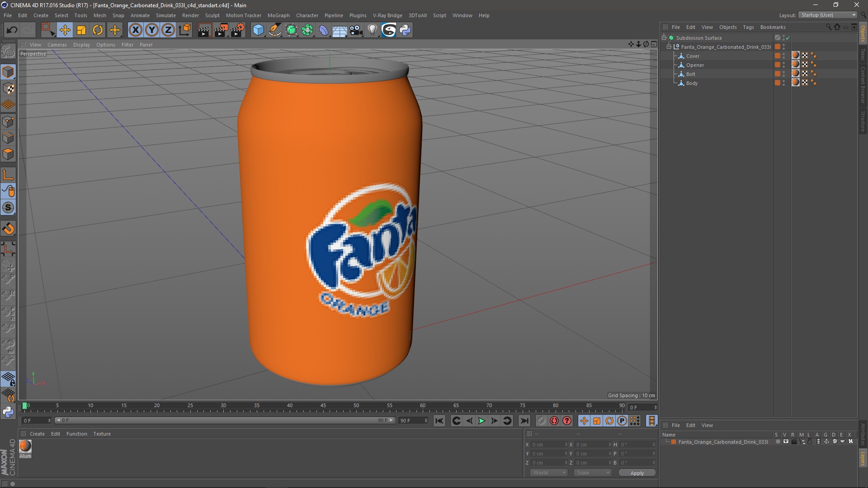This screenshot has height=488, width=868.
Task: Enable the Axis tool
Action: (8, 175)
